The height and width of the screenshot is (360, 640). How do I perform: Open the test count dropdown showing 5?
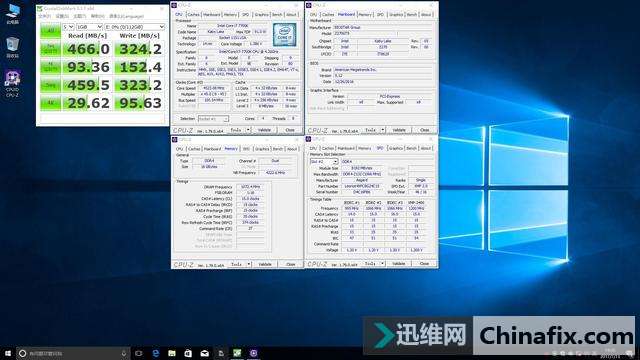coord(68,27)
